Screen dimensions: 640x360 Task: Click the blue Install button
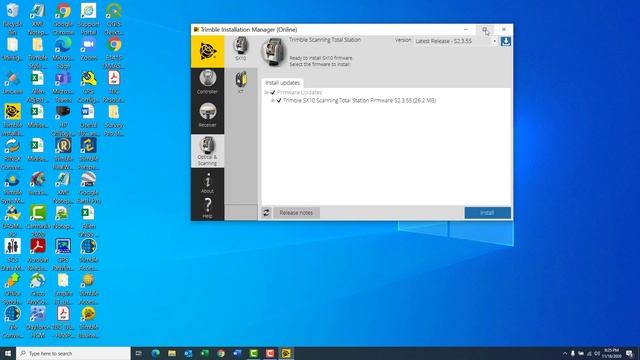pos(487,213)
